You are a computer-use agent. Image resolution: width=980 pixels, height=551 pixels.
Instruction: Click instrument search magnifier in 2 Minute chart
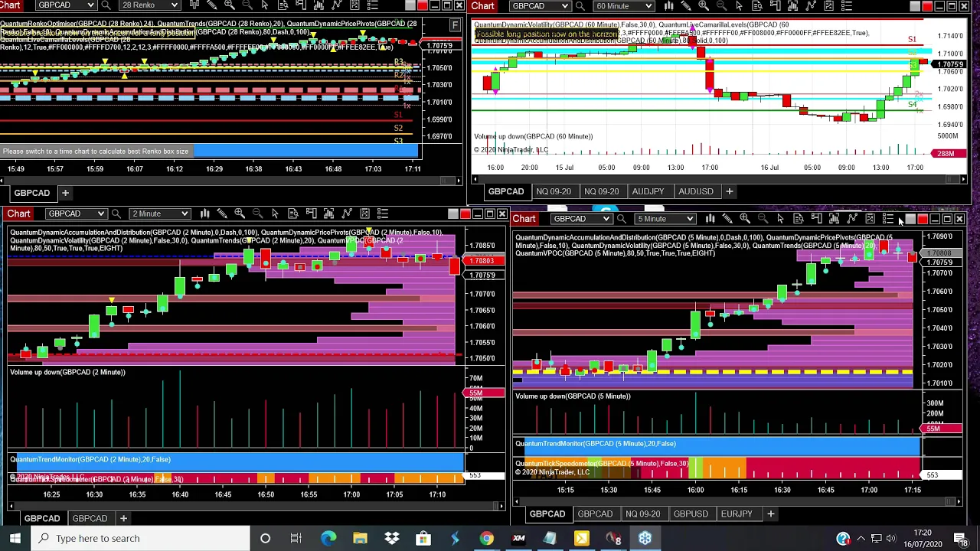[x=116, y=214]
